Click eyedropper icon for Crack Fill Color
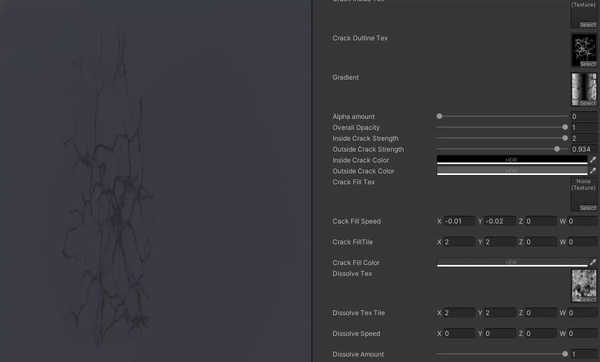Viewport: 600px width, 362px height. (x=593, y=263)
